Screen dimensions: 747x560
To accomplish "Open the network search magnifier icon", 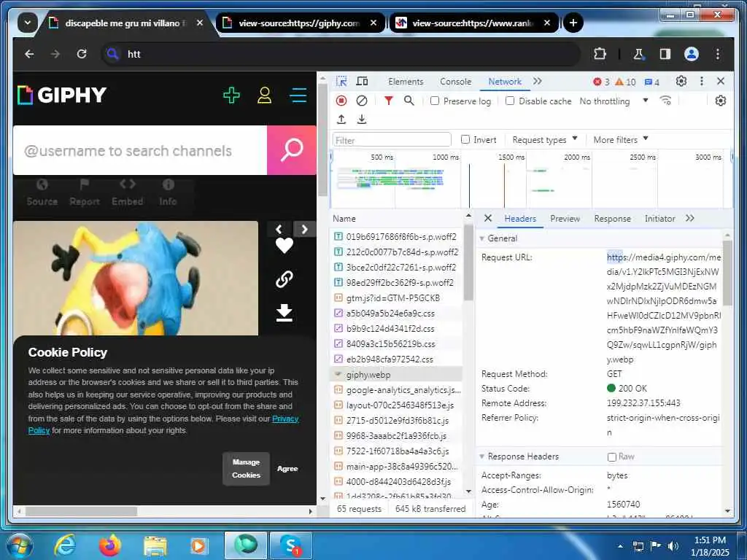I will tap(409, 101).
